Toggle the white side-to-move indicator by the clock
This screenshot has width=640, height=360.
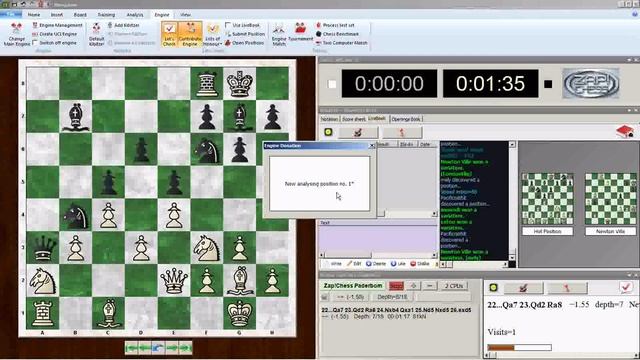click(332, 84)
